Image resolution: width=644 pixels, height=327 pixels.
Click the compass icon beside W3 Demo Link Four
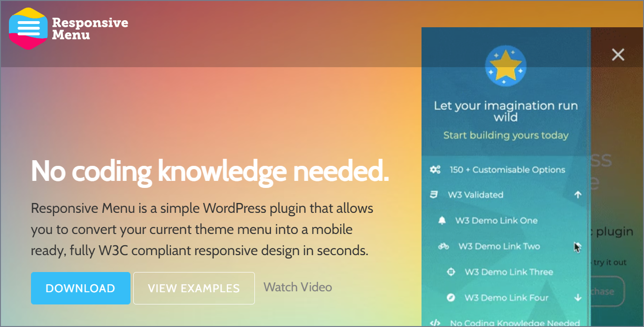[451, 298]
